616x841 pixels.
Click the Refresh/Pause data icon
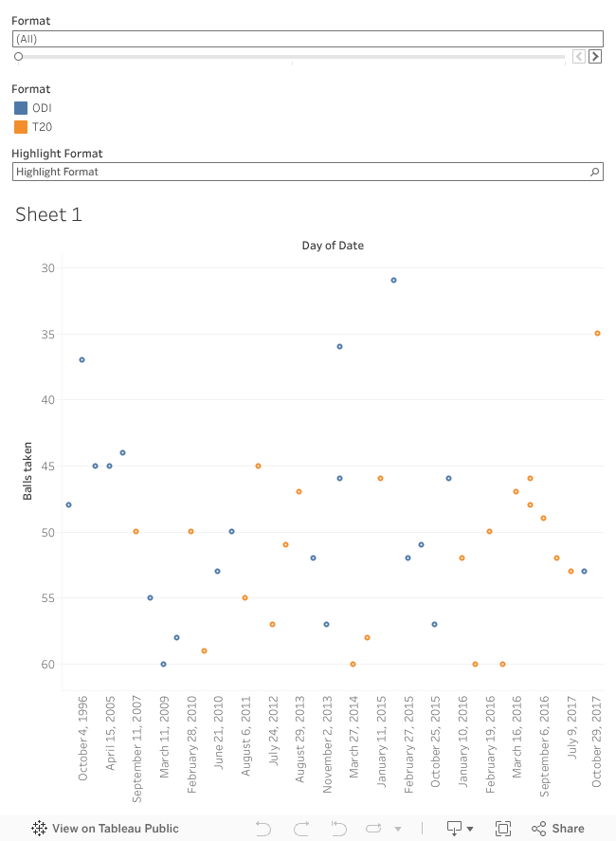coord(373,829)
